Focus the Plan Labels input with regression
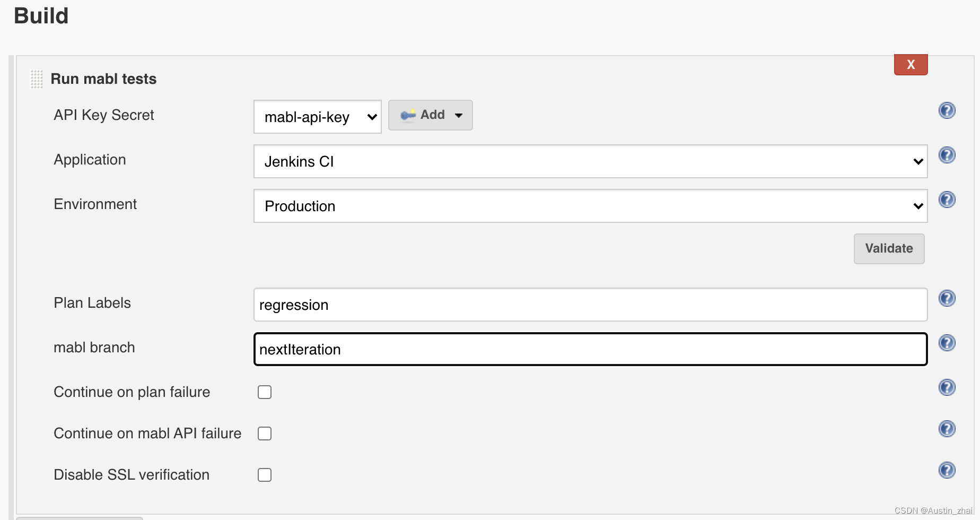Image resolution: width=980 pixels, height=520 pixels. coord(590,305)
